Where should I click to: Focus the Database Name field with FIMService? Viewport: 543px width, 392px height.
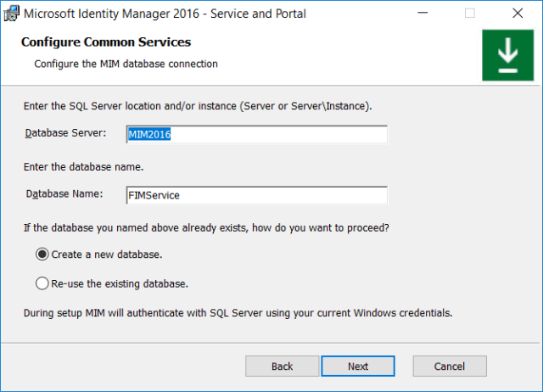click(256, 195)
